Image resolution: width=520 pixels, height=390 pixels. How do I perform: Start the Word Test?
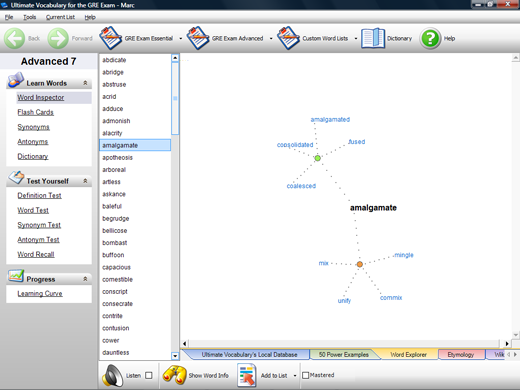[33, 210]
